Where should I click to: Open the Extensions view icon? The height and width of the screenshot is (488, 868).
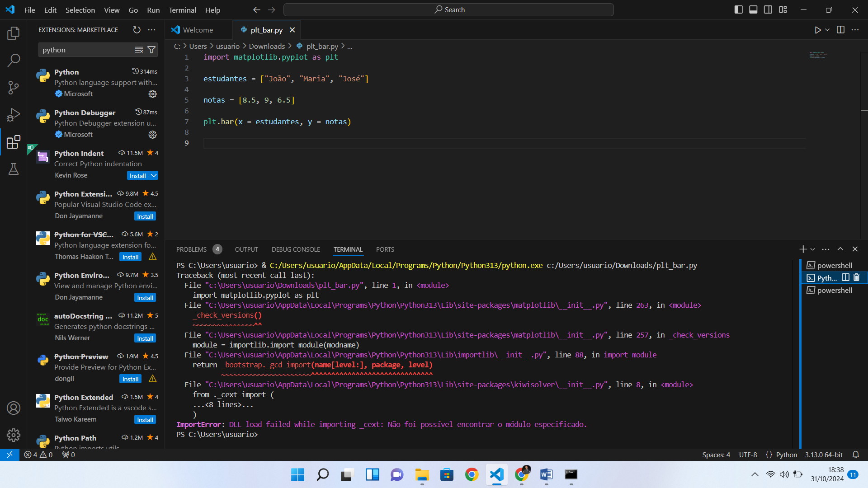14,142
